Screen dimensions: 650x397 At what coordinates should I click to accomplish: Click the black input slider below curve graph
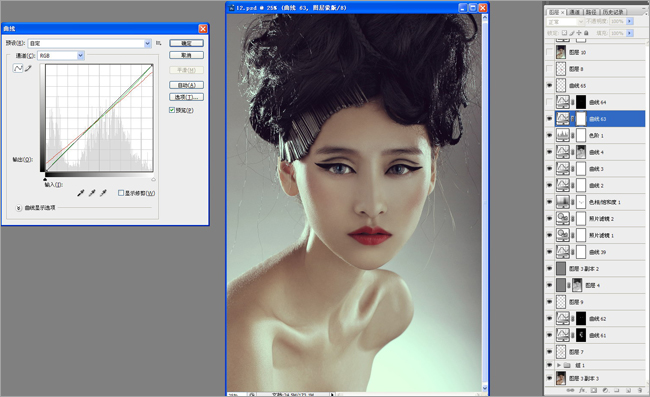point(45,179)
